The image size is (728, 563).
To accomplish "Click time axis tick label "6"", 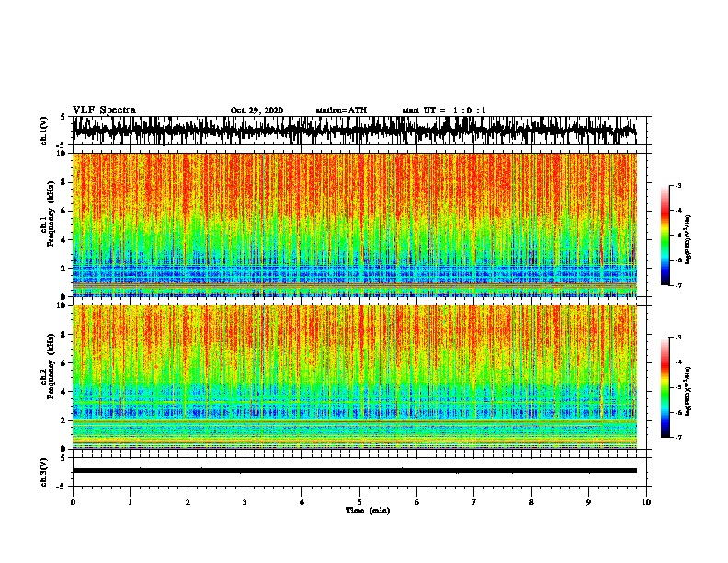I will [x=417, y=502].
